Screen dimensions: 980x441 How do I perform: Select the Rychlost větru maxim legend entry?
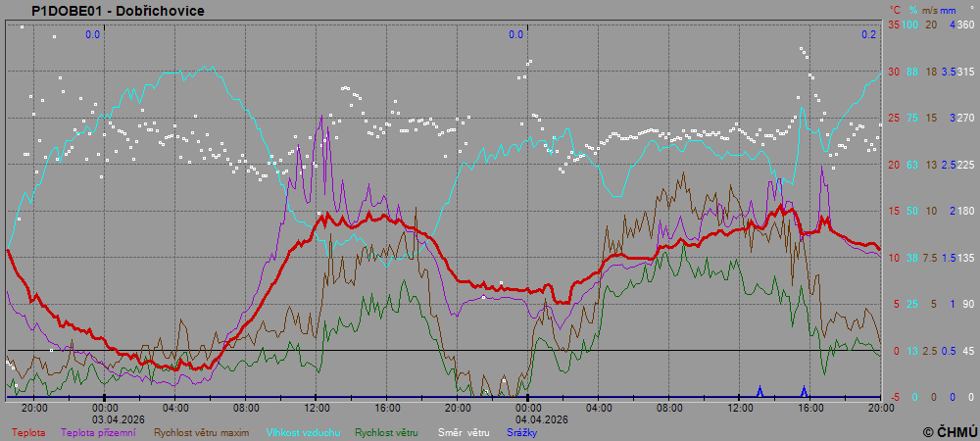[x=201, y=431]
